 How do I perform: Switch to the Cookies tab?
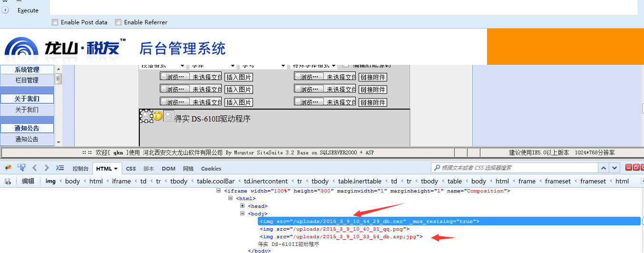[211, 169]
